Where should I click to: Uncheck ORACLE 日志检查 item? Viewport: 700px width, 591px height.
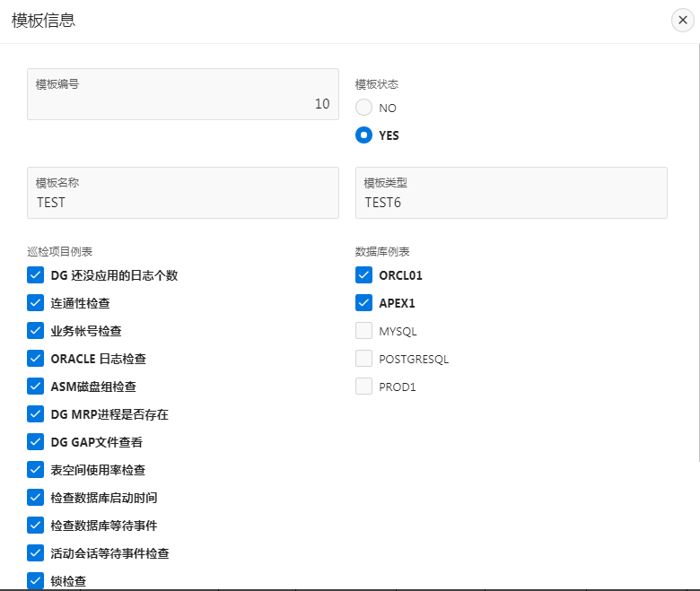(36, 359)
